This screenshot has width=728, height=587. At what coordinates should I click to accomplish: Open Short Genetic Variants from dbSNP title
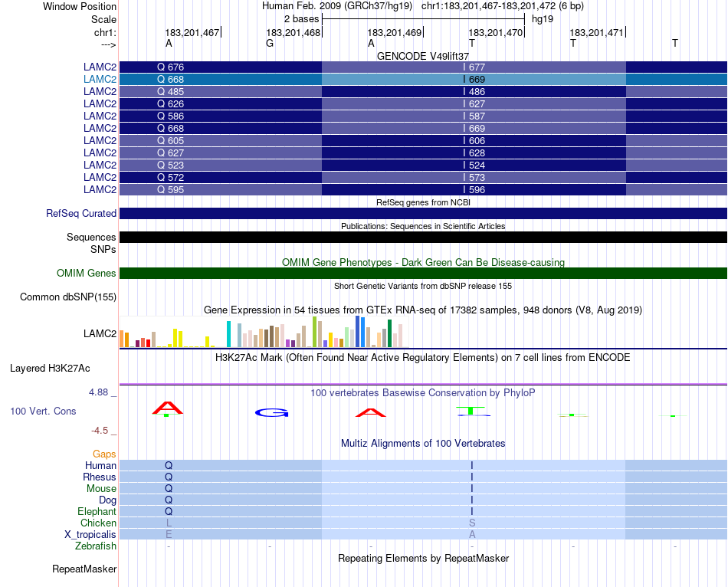pos(423,286)
